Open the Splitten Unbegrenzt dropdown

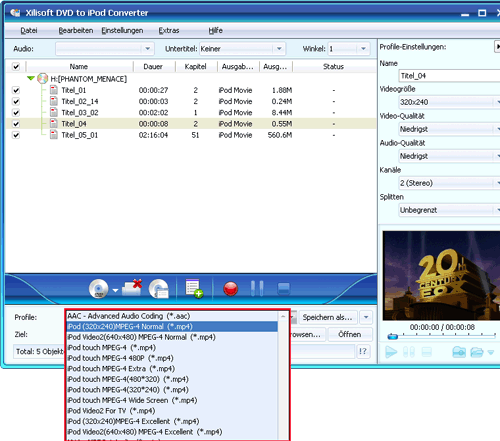(449, 210)
